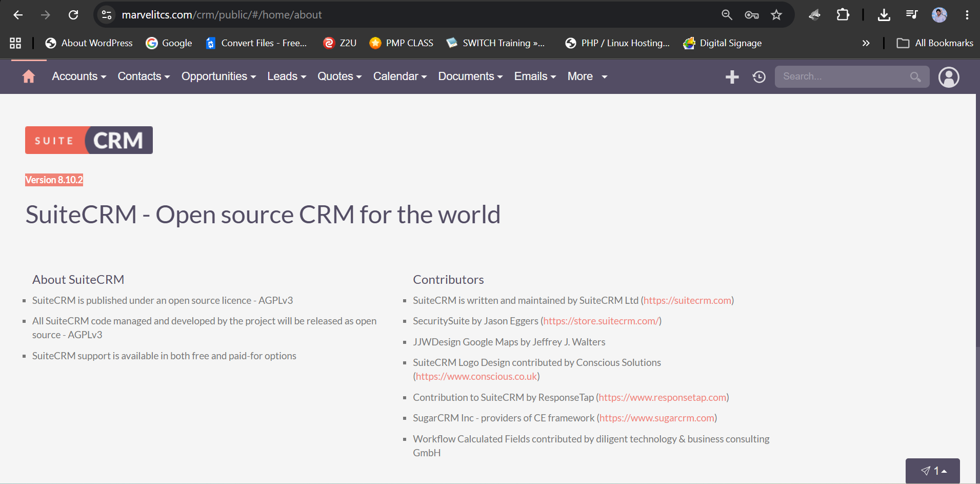Image resolution: width=980 pixels, height=484 pixels.
Task: Open browser zoom magnifier icon
Action: pos(727,15)
